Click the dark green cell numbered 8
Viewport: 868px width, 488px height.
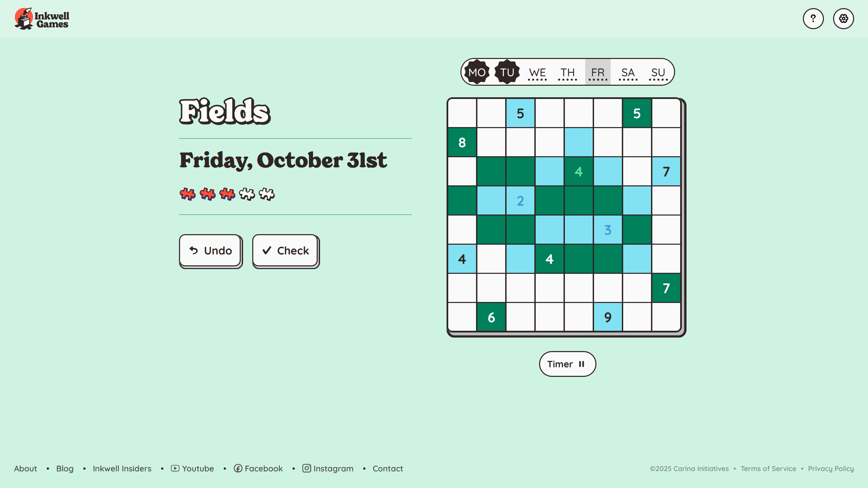462,143
